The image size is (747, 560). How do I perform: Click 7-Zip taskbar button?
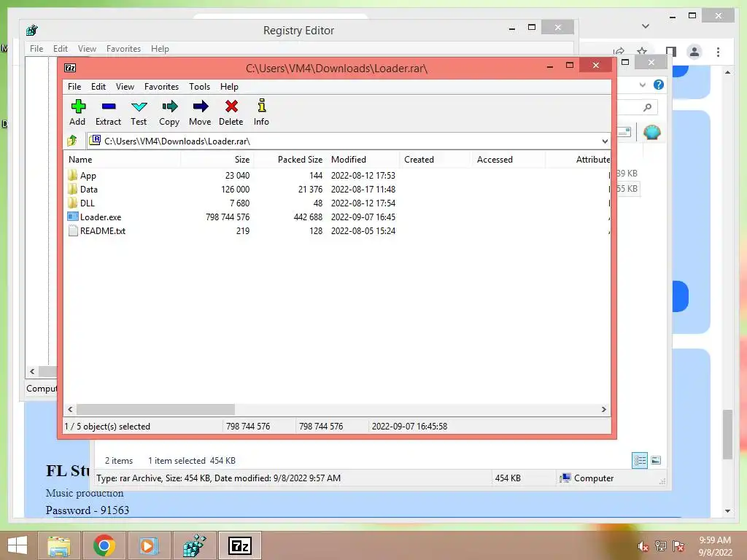coord(240,545)
